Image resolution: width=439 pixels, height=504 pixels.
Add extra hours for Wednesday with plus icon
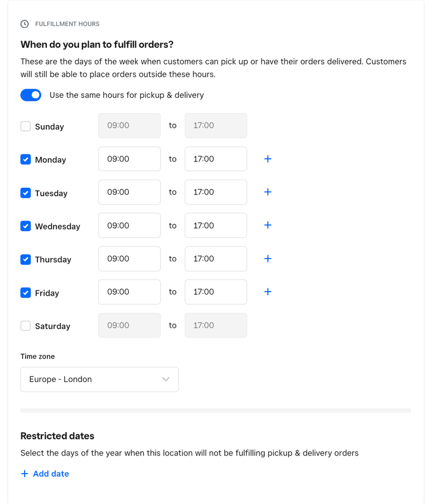268,225
